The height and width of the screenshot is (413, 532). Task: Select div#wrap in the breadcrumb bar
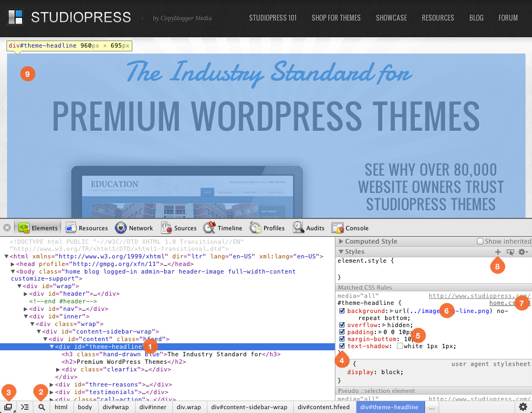pyautogui.click(x=117, y=407)
